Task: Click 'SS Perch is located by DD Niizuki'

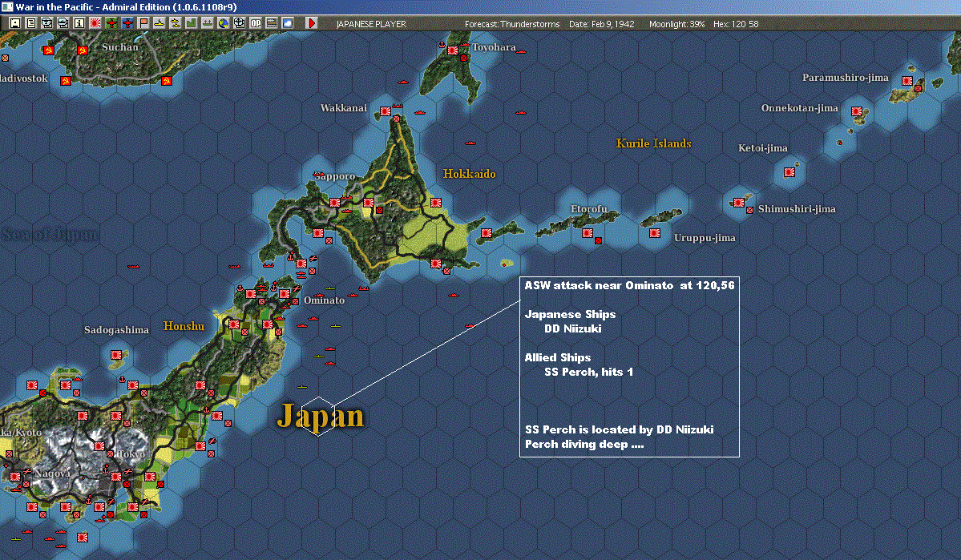Action: click(x=619, y=429)
